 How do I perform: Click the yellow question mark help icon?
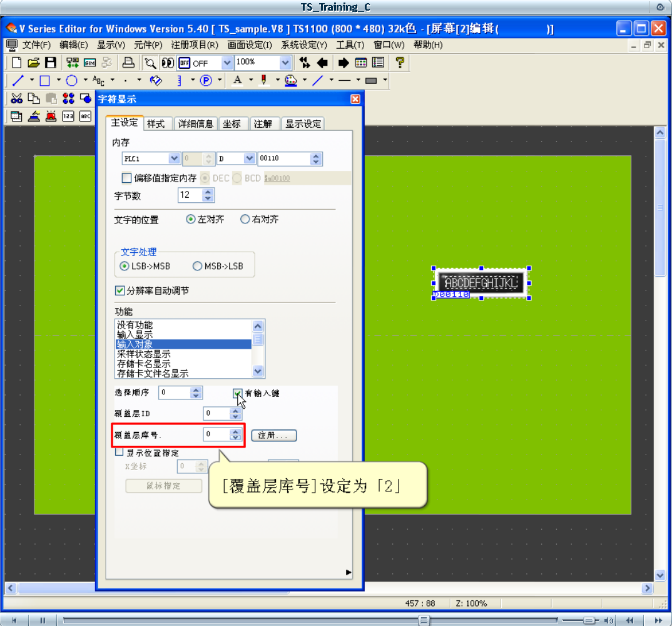tap(400, 63)
